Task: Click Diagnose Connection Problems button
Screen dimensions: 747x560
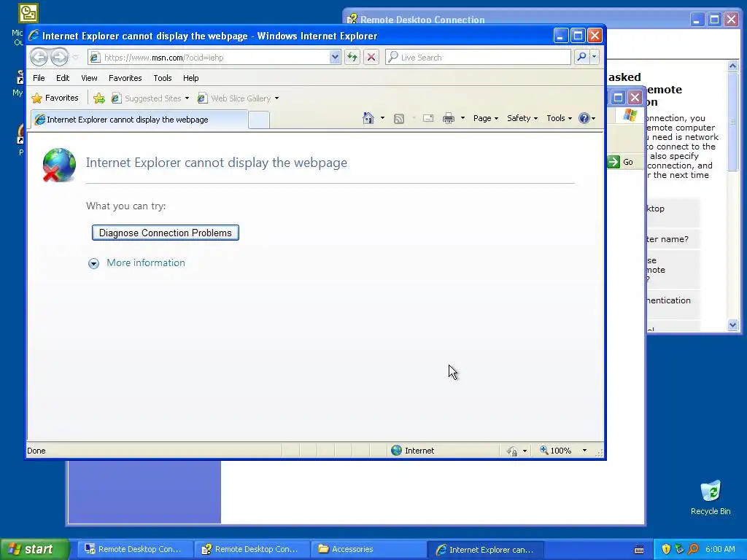Action: tap(166, 233)
